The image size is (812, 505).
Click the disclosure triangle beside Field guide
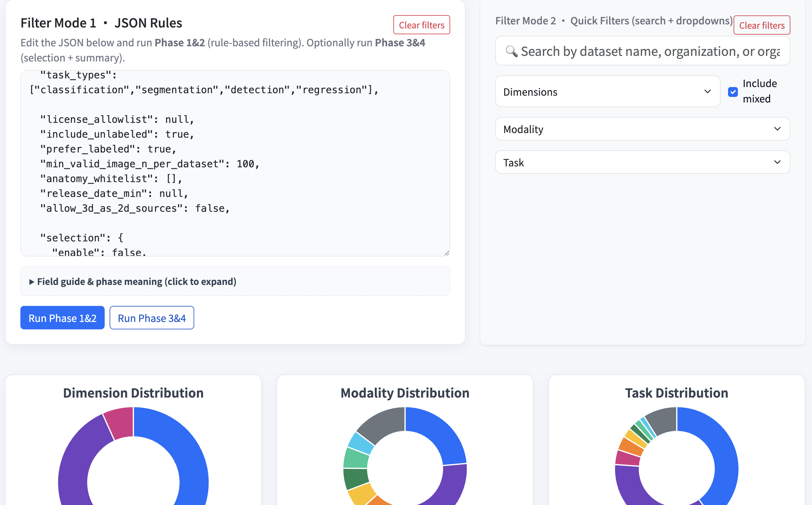(x=32, y=282)
